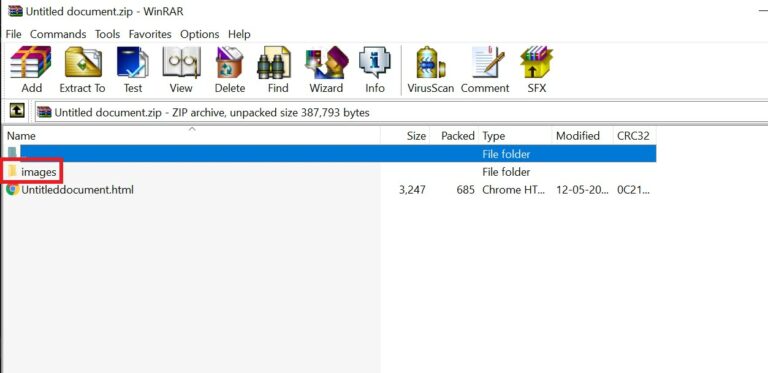Show archive Info
This screenshot has height=373, width=768.
(x=375, y=70)
